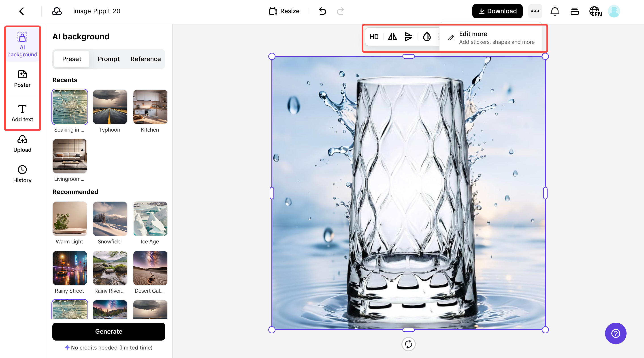The height and width of the screenshot is (358, 644).
Task: Click the regenerate icon below the canvas
Action: click(x=409, y=344)
